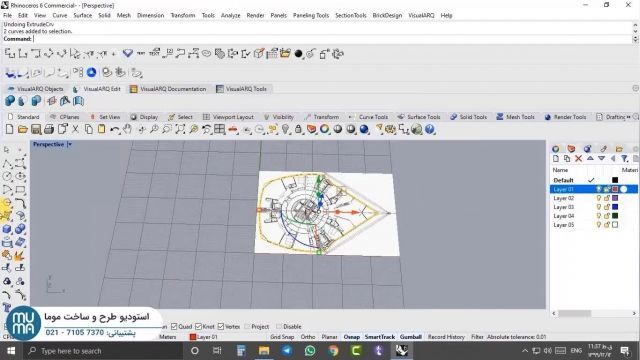Viewport: 640px width, 360px height.
Task: Open the VisualARQ menu
Action: point(421,15)
